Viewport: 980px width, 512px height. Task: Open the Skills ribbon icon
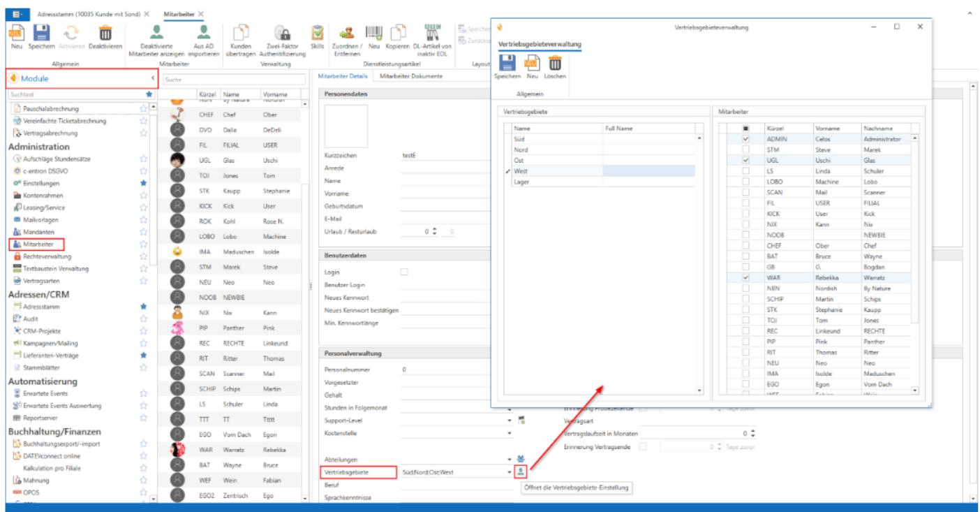pos(318,33)
